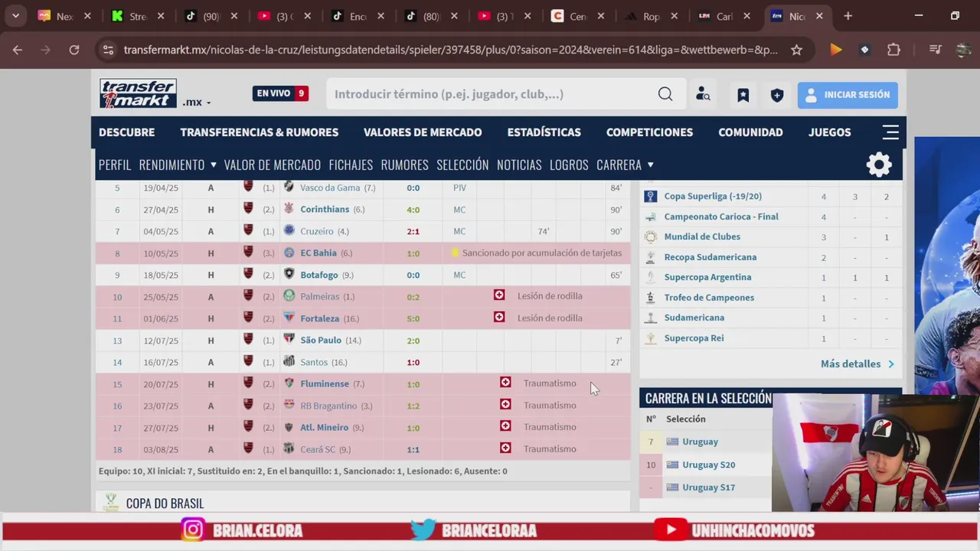Open the 1:2 RB Bragantino match result
980x551 pixels.
pyautogui.click(x=413, y=406)
